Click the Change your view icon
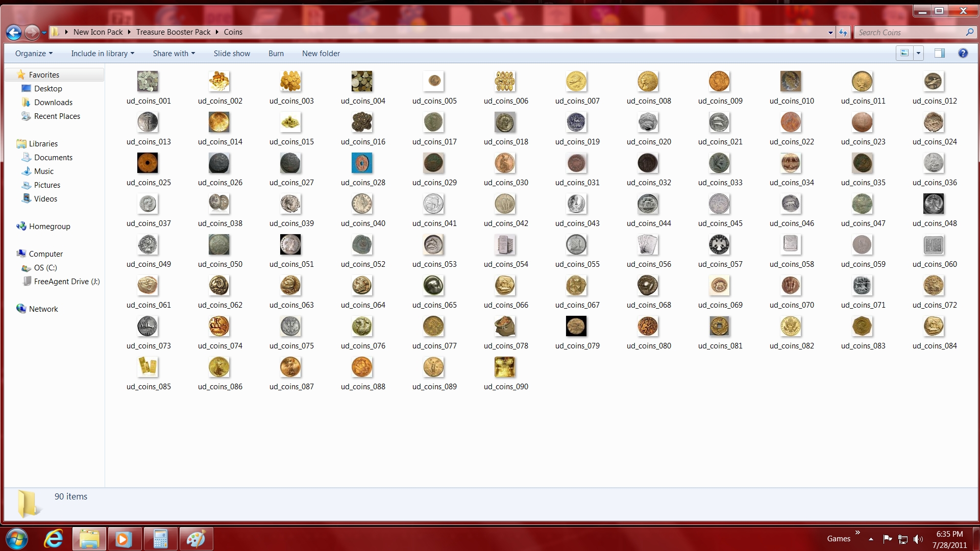980x551 pixels. point(904,53)
